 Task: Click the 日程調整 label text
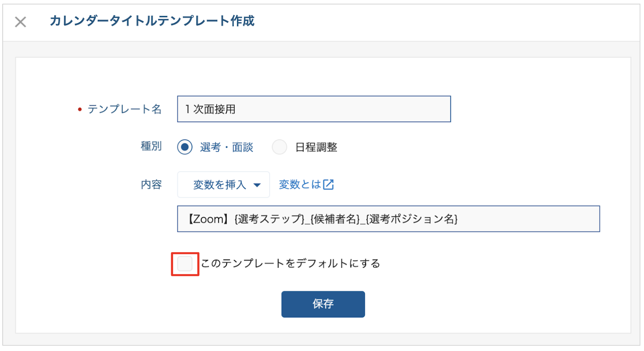(316, 147)
